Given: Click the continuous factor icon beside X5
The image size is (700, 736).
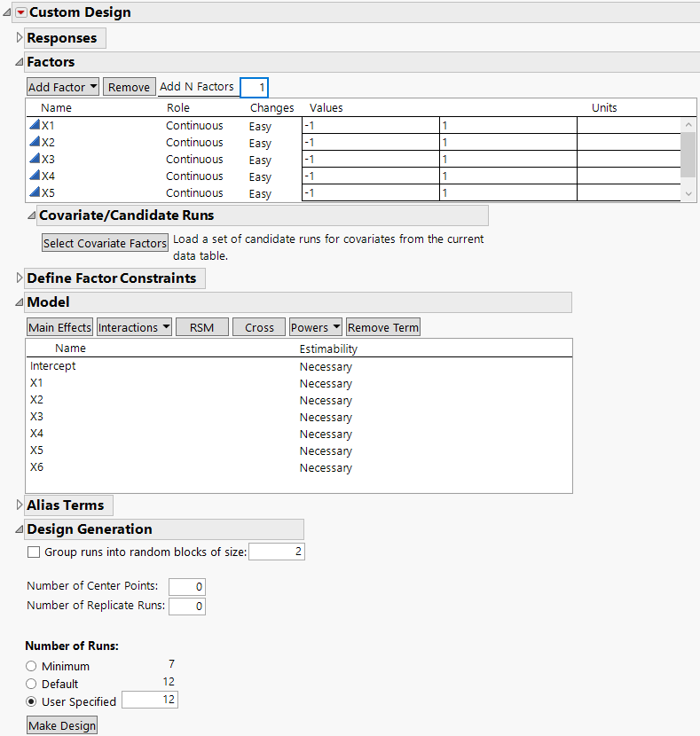Looking at the screenshot, I should click(x=35, y=193).
